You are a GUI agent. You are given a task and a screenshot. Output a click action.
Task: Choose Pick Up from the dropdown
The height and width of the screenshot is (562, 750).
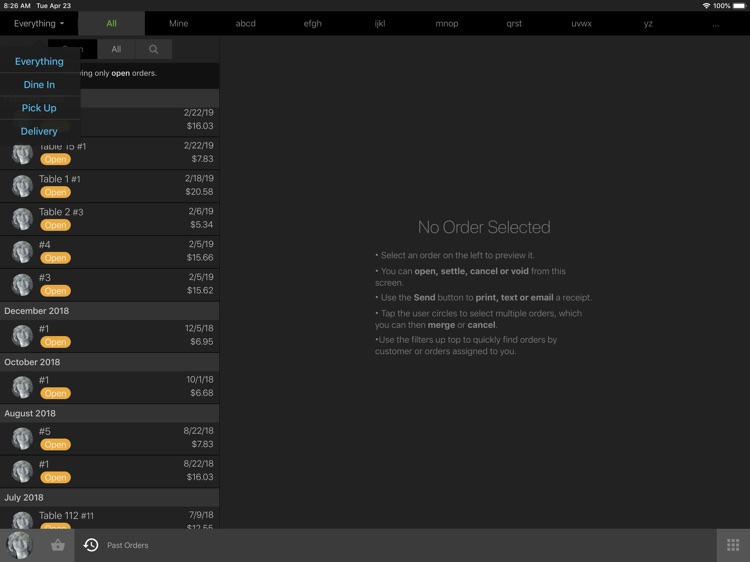coord(39,108)
